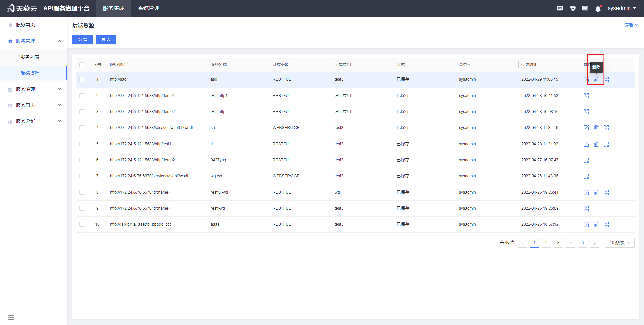Viewport: 644px width, 325px height.
Task: Open 服务列表 in the sidebar
Action: pyautogui.click(x=30, y=57)
